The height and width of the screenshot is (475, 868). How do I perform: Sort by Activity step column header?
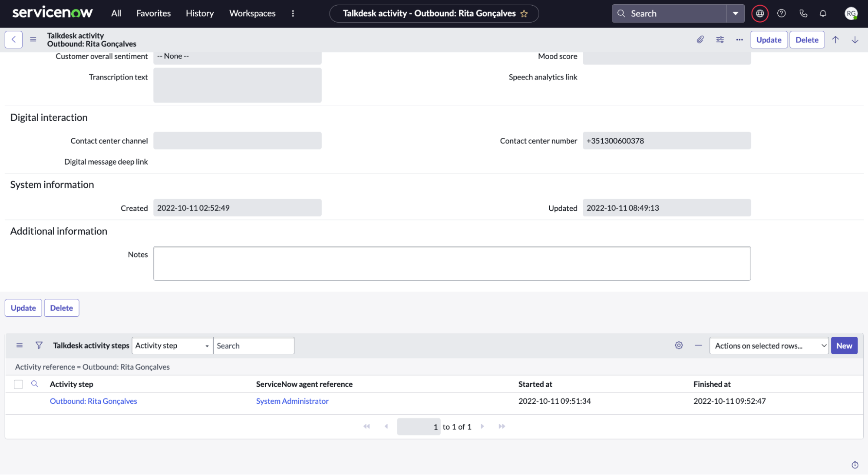72,384
